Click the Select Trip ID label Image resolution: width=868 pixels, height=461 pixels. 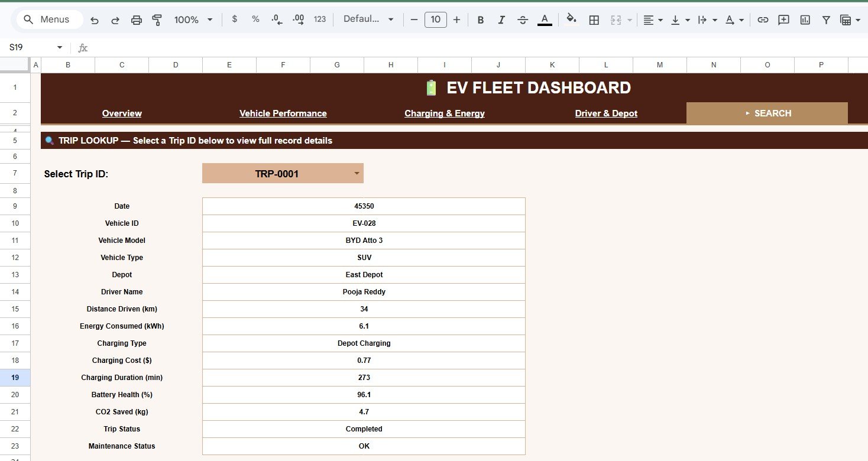tap(76, 174)
